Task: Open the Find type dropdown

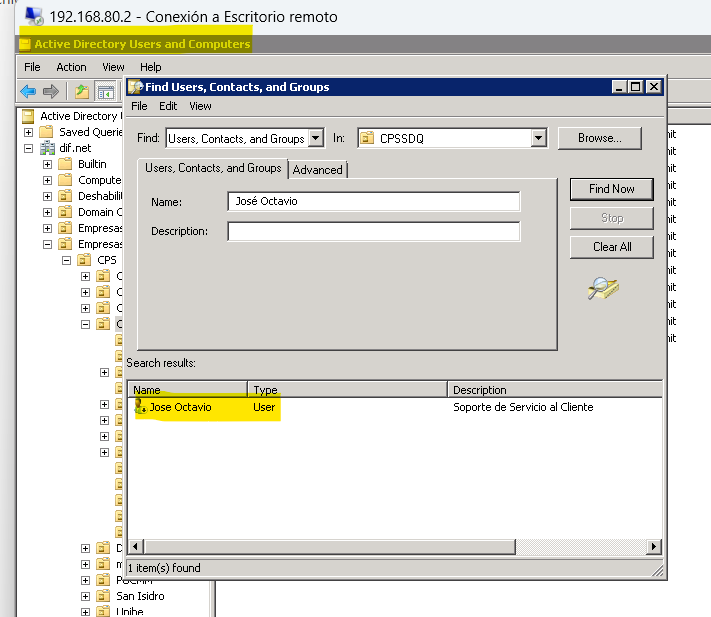Action: click(x=316, y=138)
